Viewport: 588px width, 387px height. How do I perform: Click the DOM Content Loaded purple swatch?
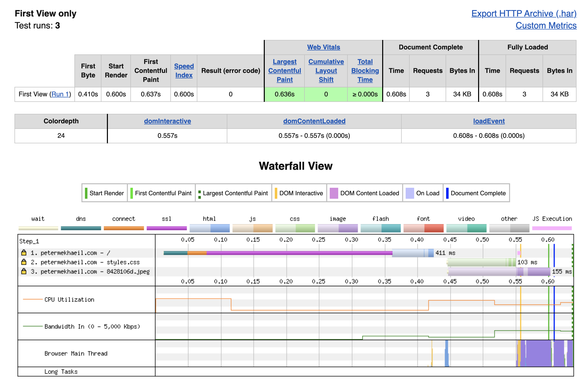tap(334, 193)
